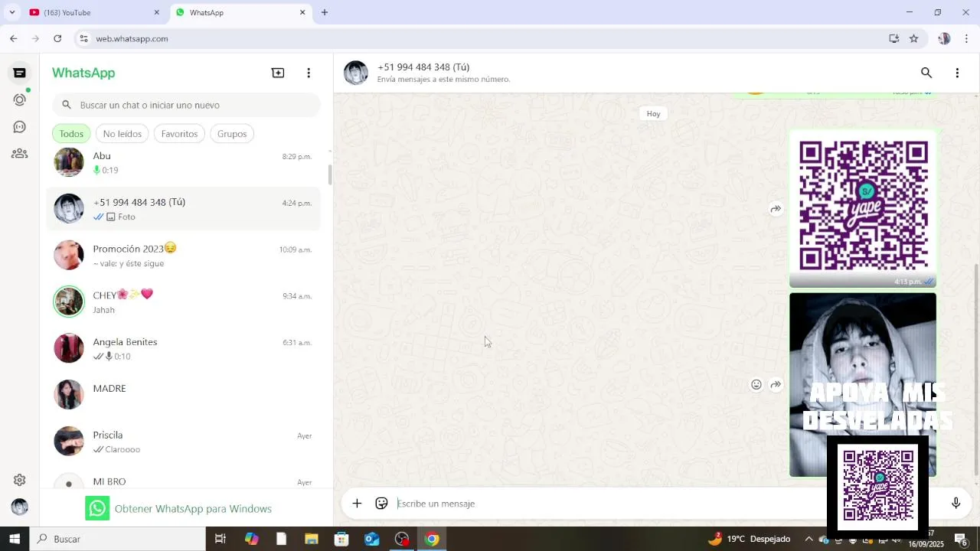This screenshot has height=551, width=980.
Task: Click the web.whatsapp.com address bar
Action: (x=132, y=38)
